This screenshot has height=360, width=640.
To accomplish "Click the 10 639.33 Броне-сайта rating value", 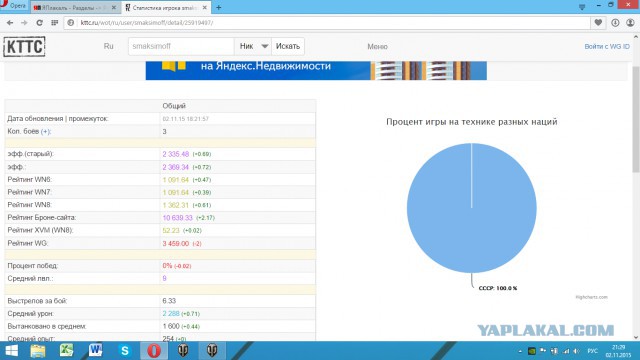I will [x=177, y=218].
